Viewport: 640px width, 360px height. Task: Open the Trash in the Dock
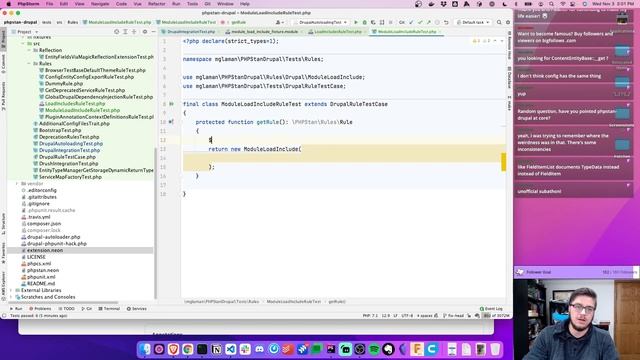click(x=495, y=349)
